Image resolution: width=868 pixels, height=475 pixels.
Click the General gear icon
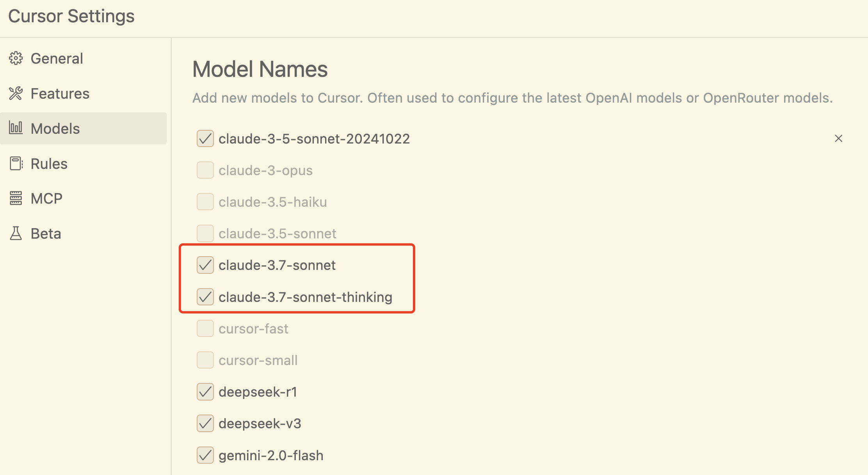pos(16,58)
